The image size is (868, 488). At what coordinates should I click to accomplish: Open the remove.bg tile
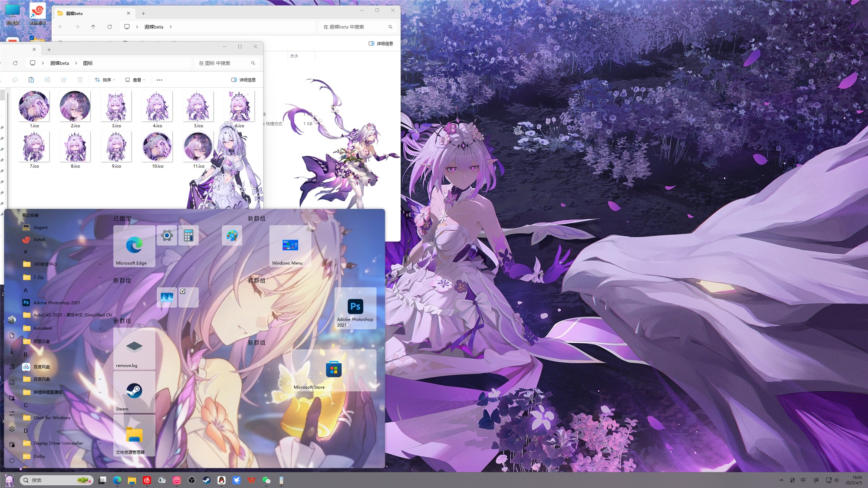click(x=134, y=348)
